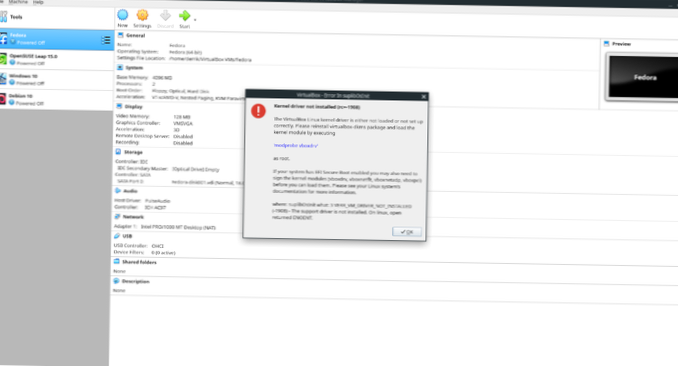Open the Network section header

[133, 217]
